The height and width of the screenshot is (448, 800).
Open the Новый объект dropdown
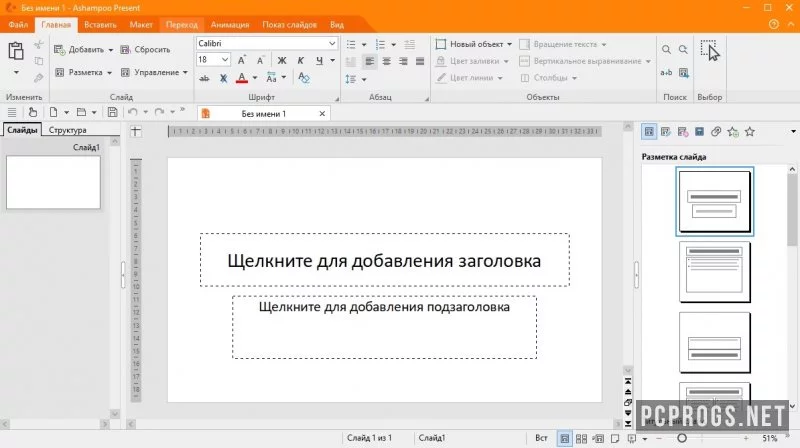(x=509, y=44)
